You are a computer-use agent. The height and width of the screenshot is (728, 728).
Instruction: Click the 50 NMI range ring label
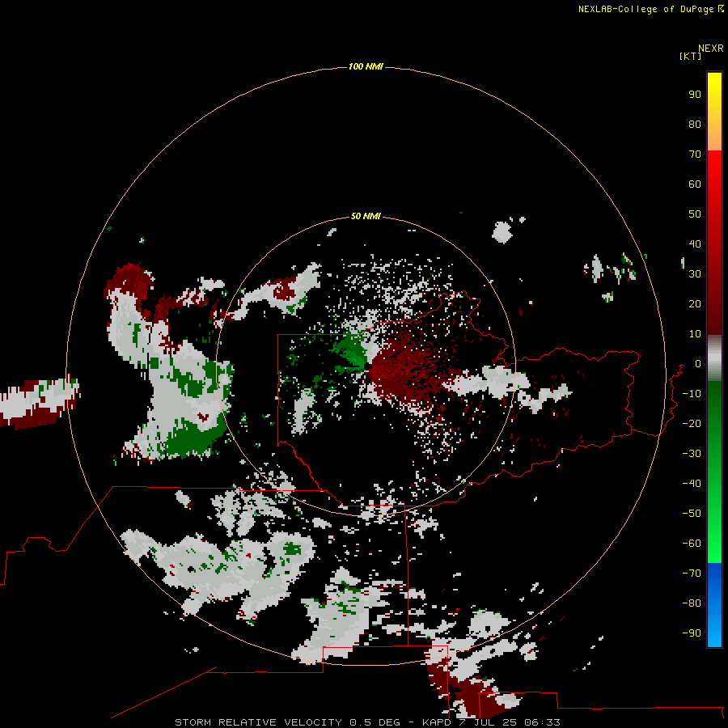tap(366, 216)
